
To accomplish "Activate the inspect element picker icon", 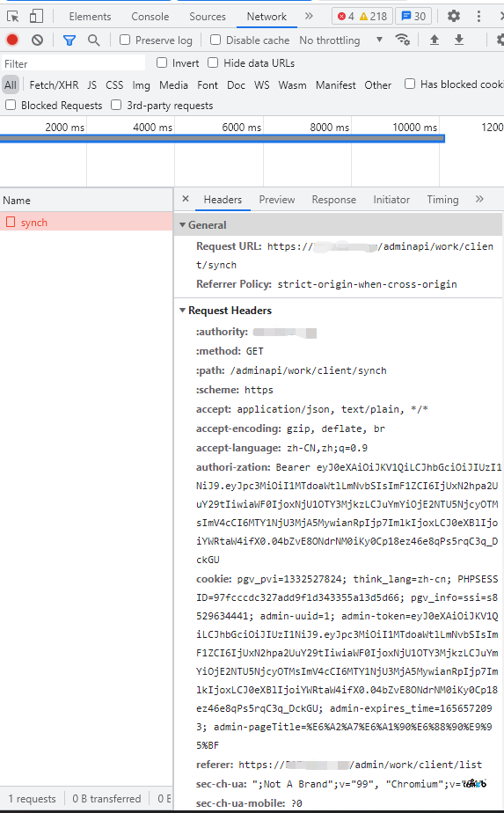I will [13, 17].
